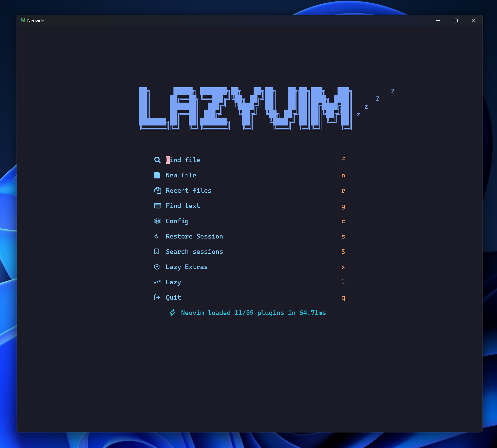Click the Config gear icon
This screenshot has width=497, height=448.
click(157, 221)
